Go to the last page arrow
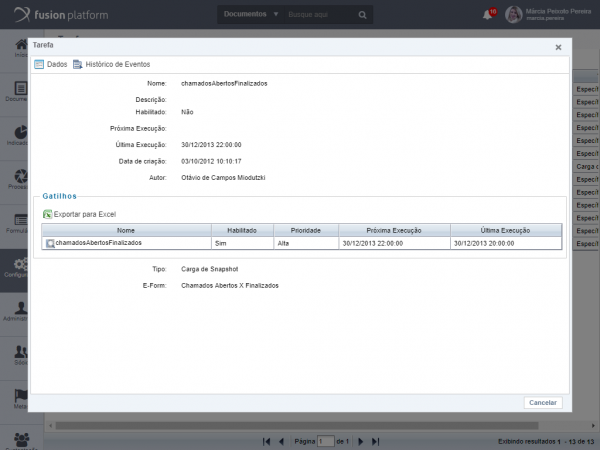This screenshot has width=600, height=450. point(375,441)
